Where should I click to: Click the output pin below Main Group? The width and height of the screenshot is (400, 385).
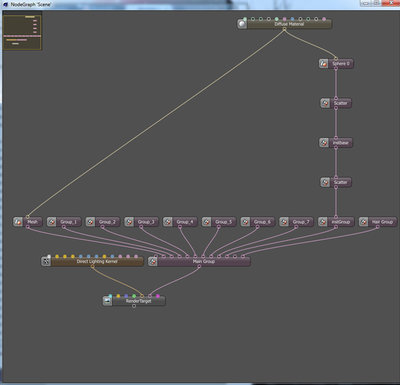click(x=199, y=266)
